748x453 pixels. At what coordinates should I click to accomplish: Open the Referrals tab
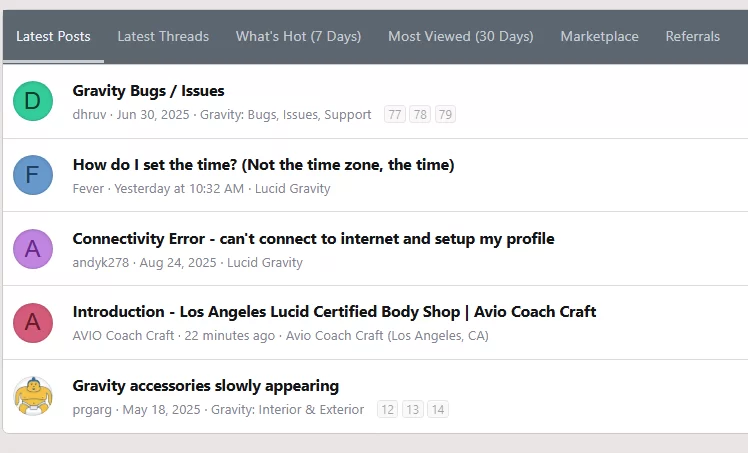[693, 37]
